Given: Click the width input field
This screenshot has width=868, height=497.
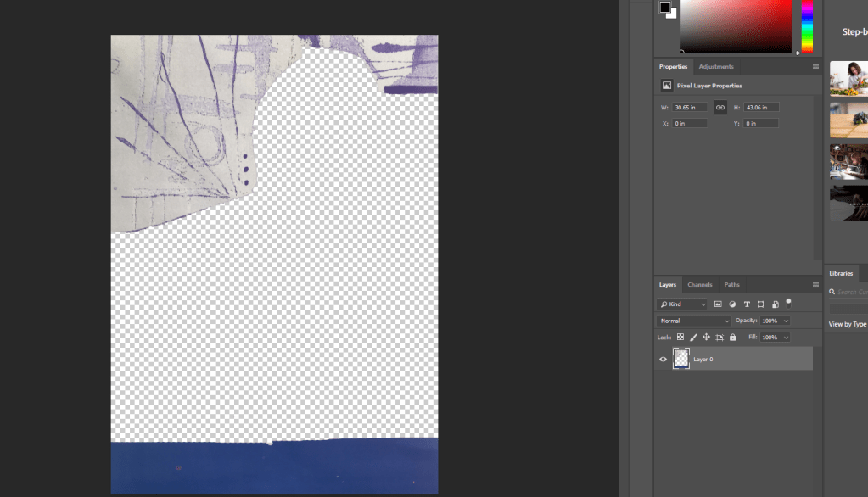Looking at the screenshot, I should click(690, 108).
